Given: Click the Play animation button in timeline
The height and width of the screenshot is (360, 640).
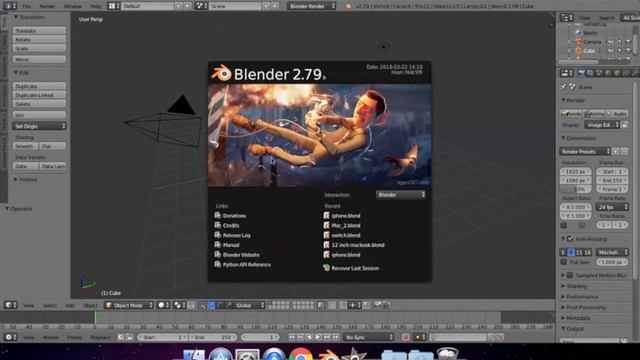Looking at the screenshot, I should point(318,337).
